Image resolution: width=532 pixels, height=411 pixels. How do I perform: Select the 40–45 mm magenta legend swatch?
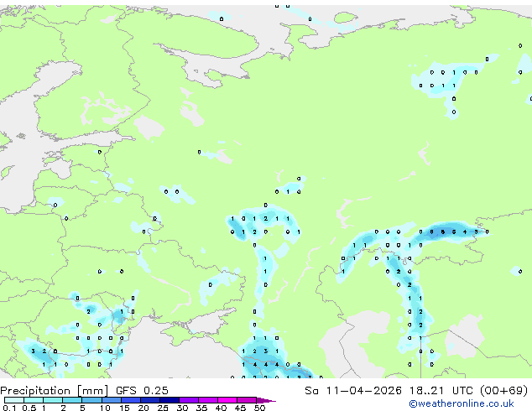(x=227, y=400)
